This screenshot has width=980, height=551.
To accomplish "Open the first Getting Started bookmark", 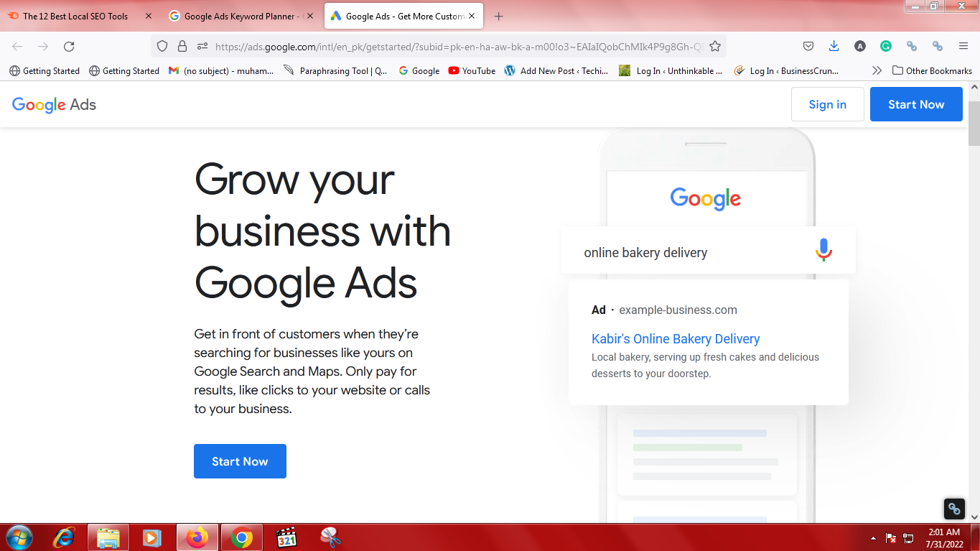I will [44, 70].
